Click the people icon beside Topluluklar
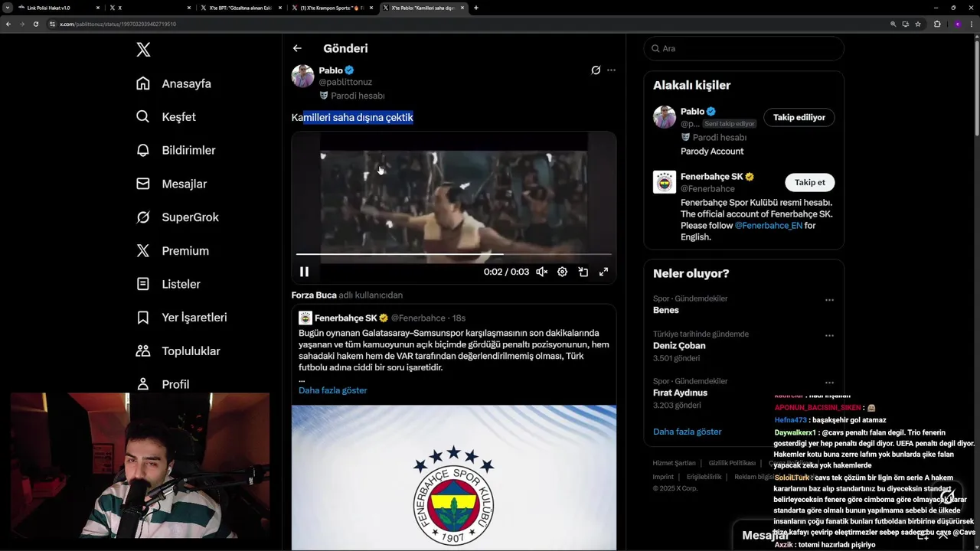The width and height of the screenshot is (980, 551). (143, 351)
